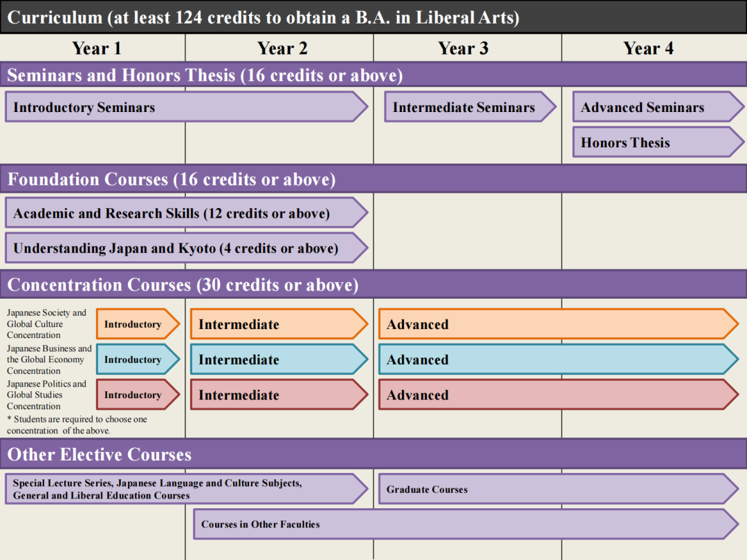Select Academic and Research Skills box
Screen dimensions: 747x560
click(185, 213)
